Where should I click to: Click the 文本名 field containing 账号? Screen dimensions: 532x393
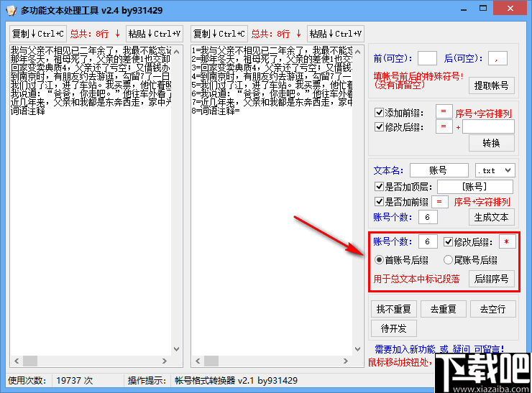(439, 170)
